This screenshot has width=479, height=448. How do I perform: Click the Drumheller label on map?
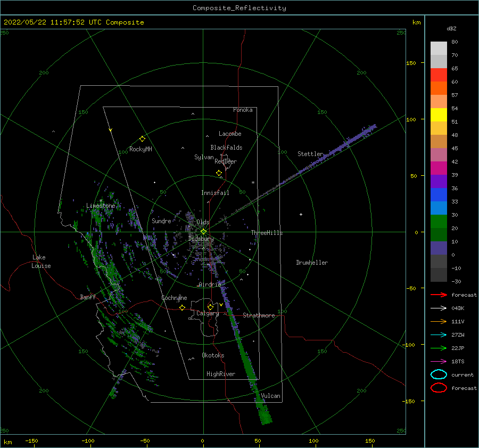point(312,263)
